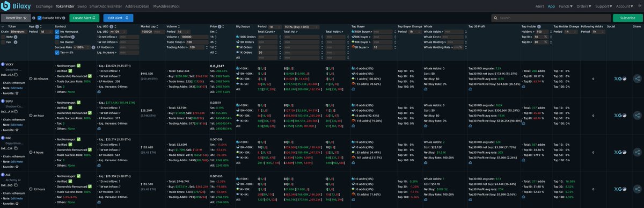Image resolution: width=644 pixels, height=208 pixels.
Task: Open the AddressDetail tab
Action: coord(137,6)
